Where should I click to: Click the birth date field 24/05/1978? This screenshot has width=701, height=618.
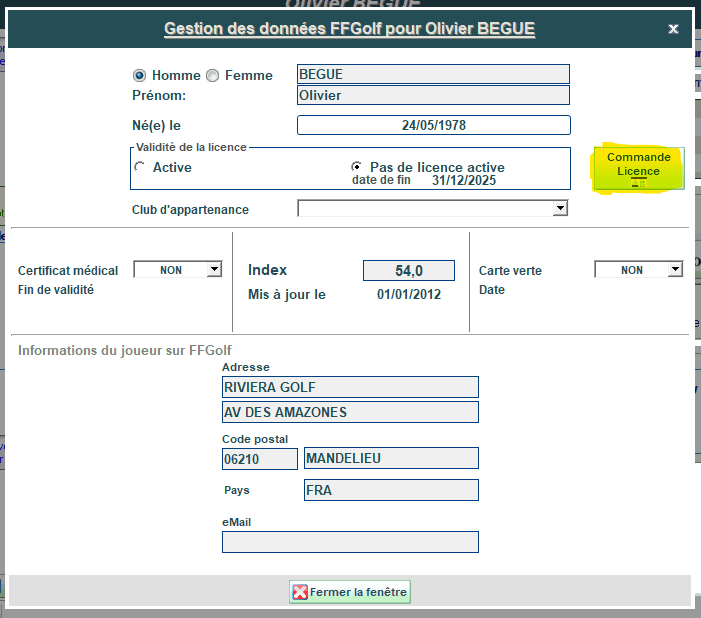tap(434, 125)
